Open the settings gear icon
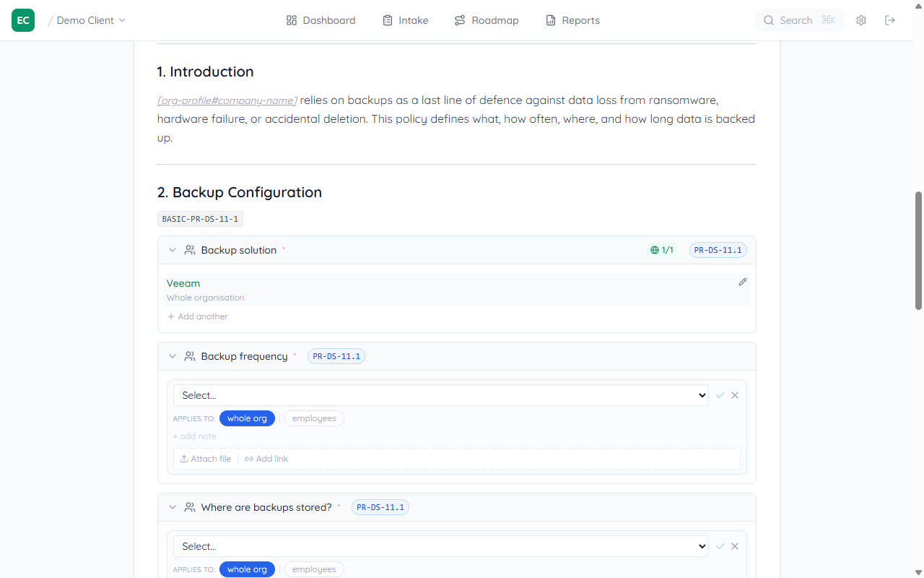Screen dimensions: 924x578 click(861, 20)
